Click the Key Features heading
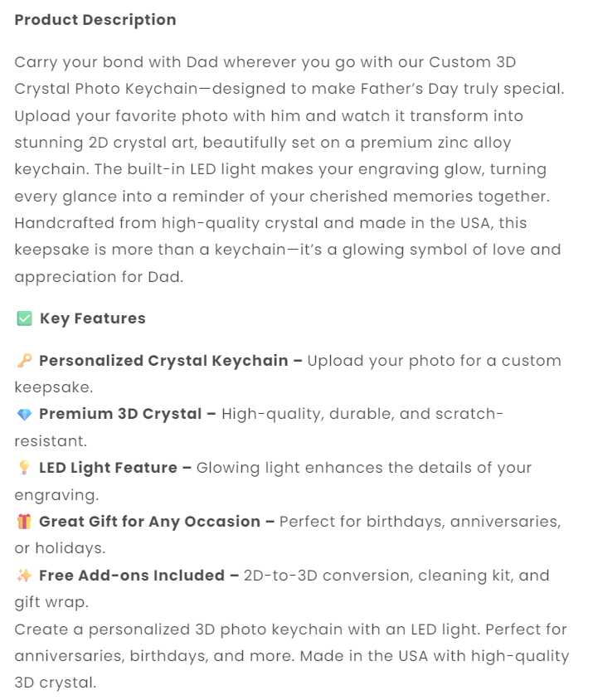593x700 pixels. pos(93,318)
